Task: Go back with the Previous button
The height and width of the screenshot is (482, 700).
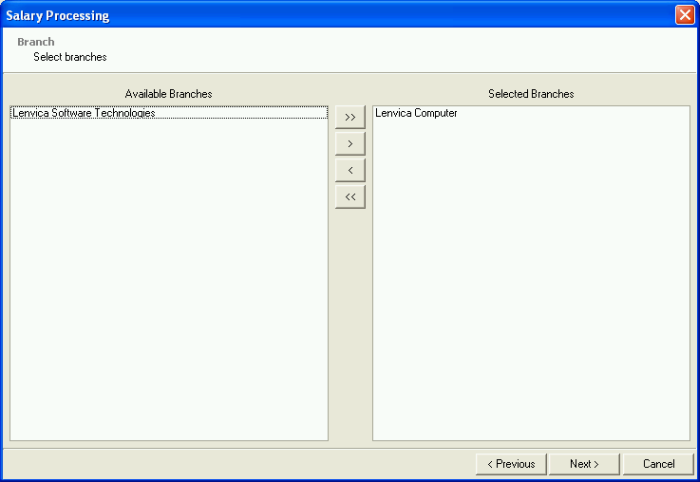Action: pyautogui.click(x=511, y=464)
